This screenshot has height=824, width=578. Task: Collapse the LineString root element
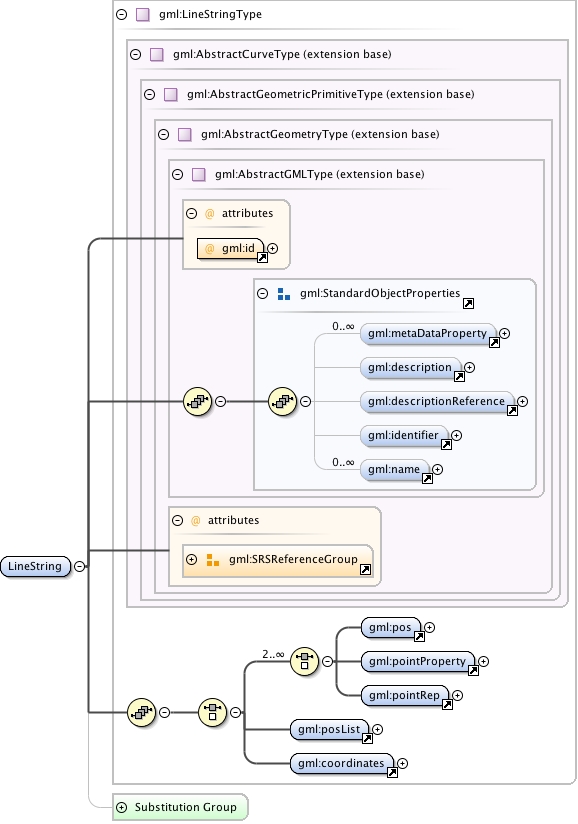[x=79, y=566]
